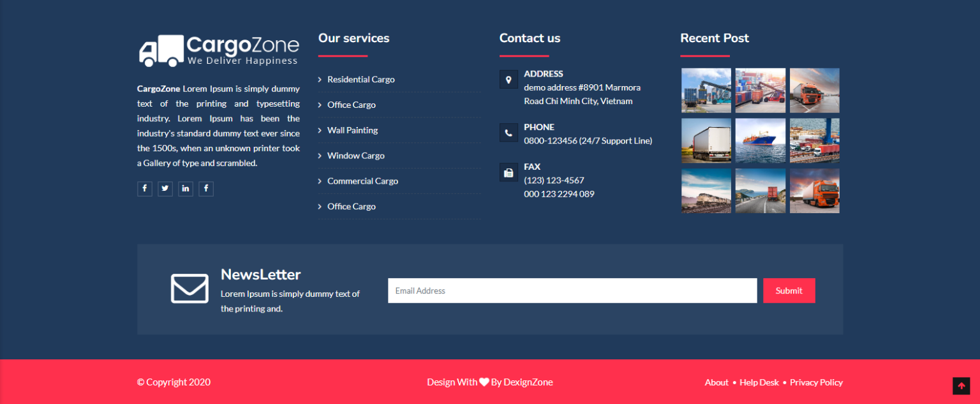Click the phone handset icon

point(509,133)
